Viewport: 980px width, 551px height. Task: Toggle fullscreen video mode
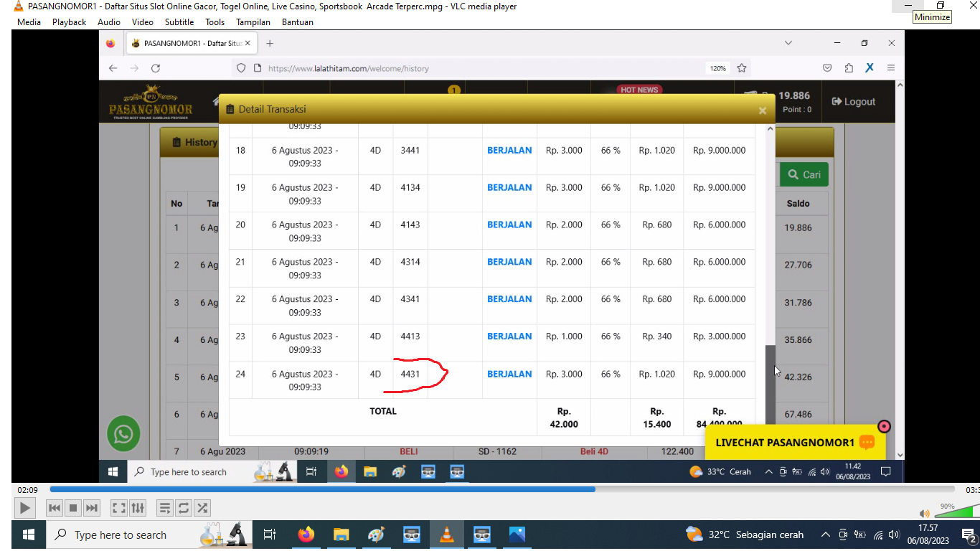tap(119, 508)
